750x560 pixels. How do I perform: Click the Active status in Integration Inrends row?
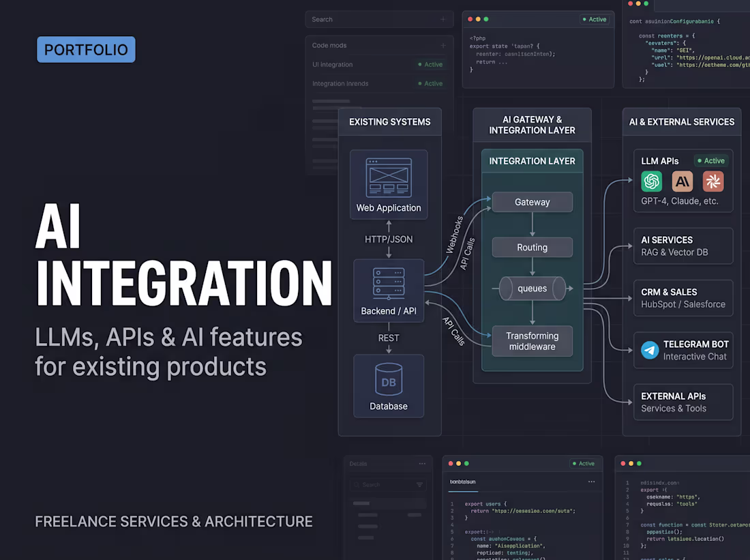coord(430,83)
